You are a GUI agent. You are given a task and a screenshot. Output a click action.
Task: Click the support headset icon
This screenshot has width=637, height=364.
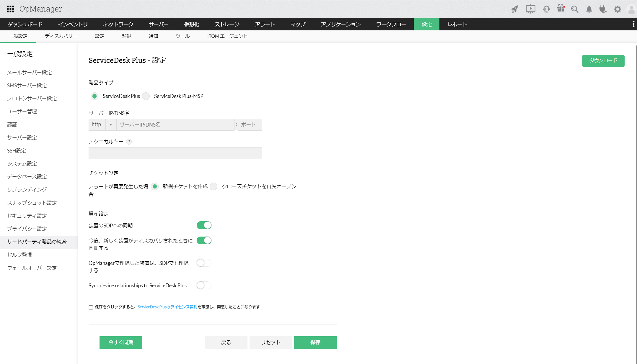click(x=546, y=9)
